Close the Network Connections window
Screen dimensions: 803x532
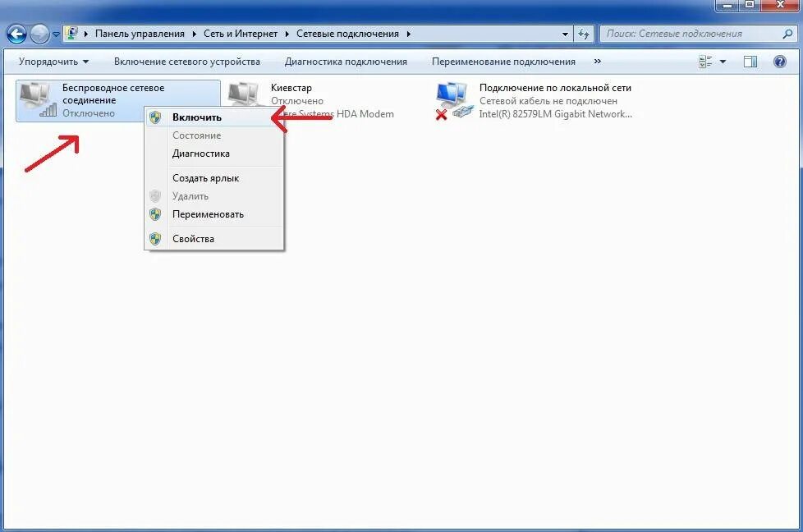click(781, 5)
